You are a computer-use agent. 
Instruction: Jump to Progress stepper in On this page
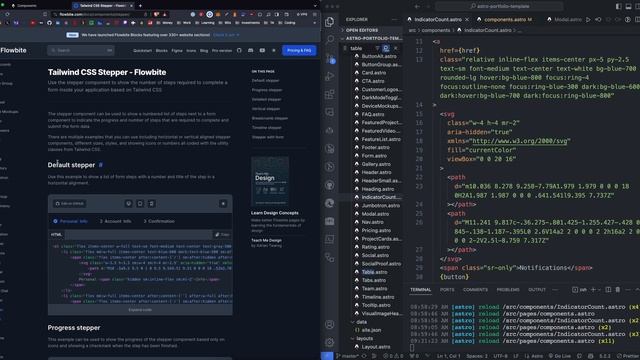(x=267, y=90)
